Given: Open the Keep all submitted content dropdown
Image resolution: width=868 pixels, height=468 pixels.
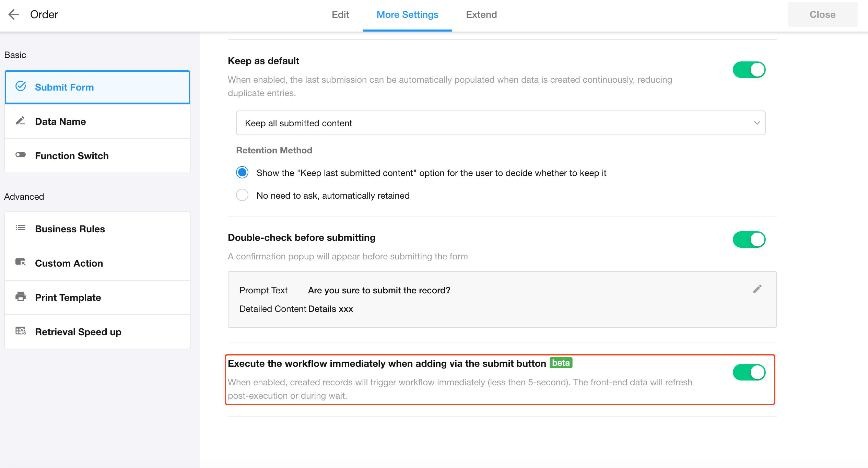Looking at the screenshot, I should point(501,123).
